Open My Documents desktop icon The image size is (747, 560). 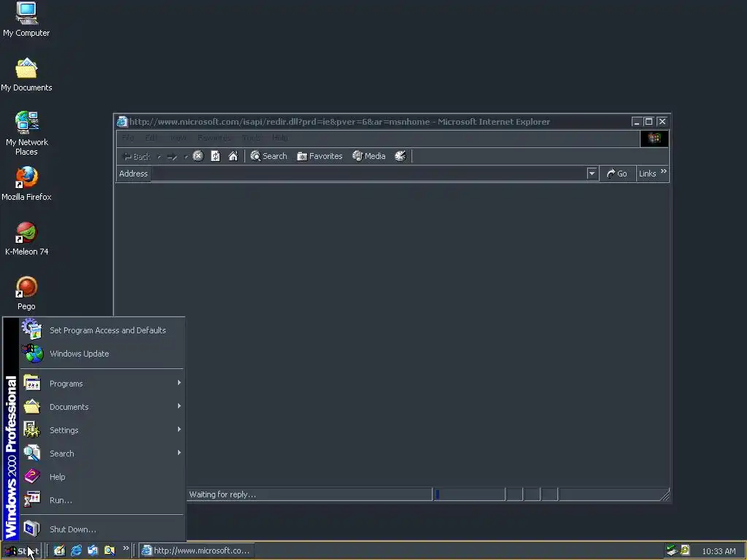tap(26, 74)
